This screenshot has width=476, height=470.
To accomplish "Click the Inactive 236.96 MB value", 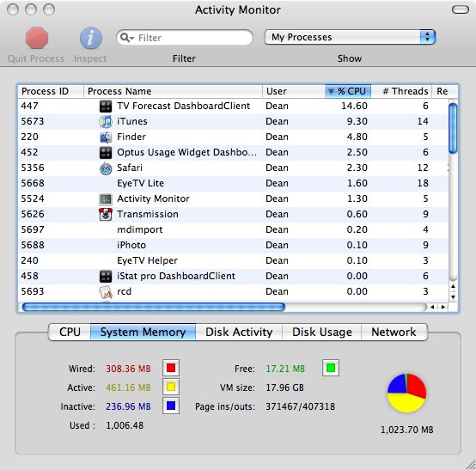I will [x=128, y=406].
